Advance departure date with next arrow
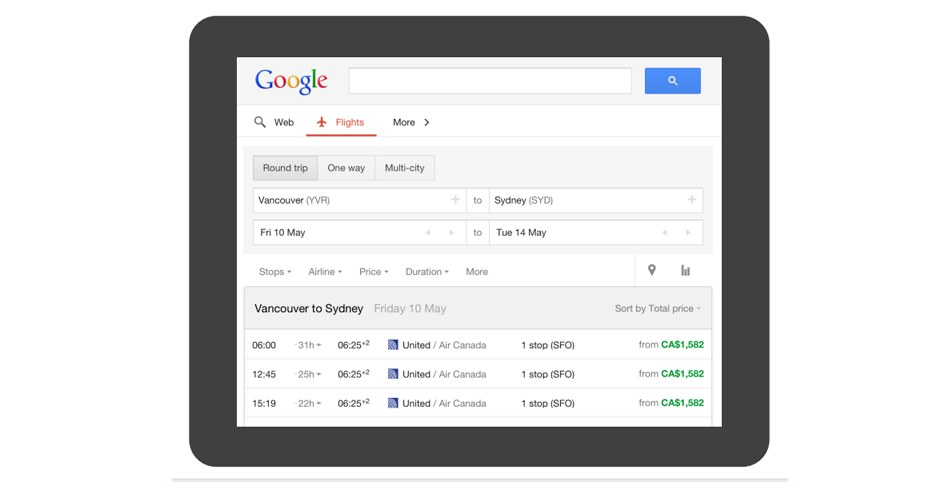The image size is (950, 482). pos(451,233)
